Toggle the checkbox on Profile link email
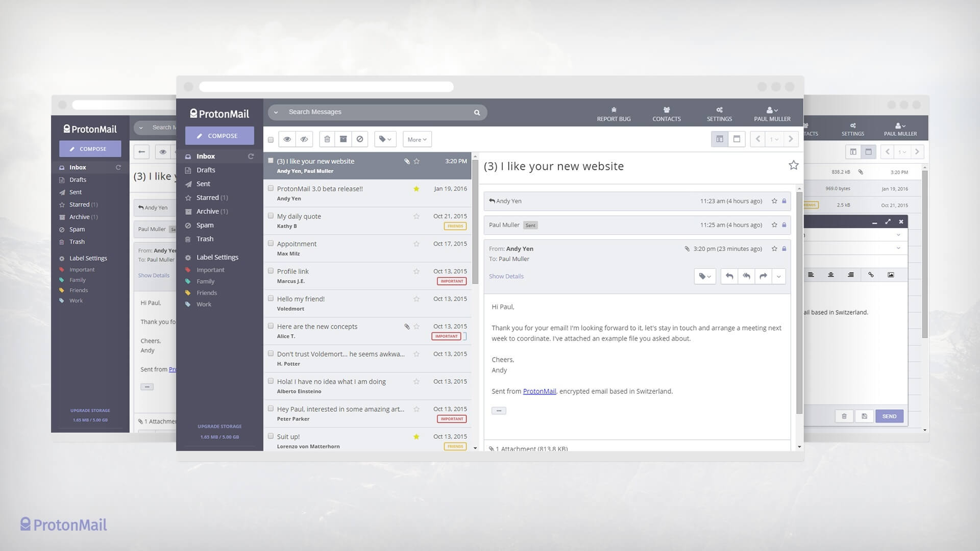 pos(270,270)
